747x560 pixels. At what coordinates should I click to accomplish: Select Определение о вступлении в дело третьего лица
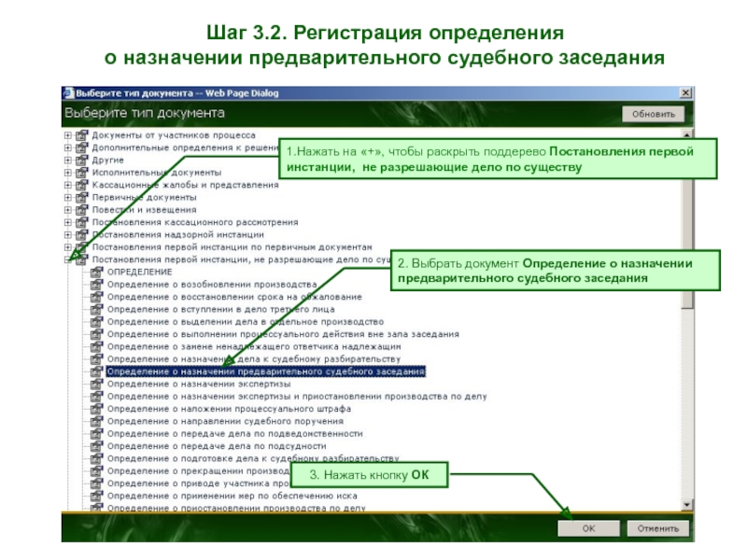coord(221,309)
